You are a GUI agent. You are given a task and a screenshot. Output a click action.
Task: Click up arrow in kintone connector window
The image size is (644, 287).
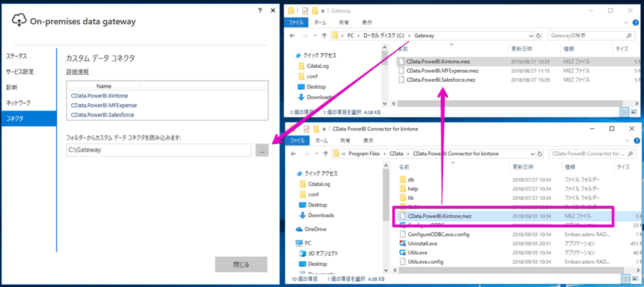point(325,154)
